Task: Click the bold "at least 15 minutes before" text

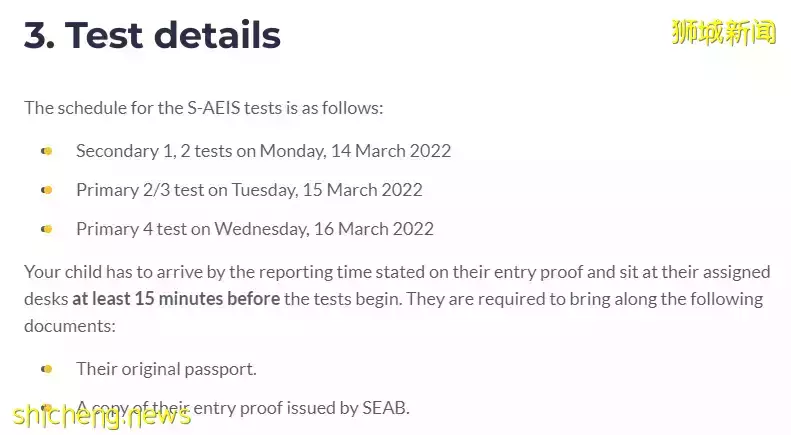Action: click(x=177, y=299)
